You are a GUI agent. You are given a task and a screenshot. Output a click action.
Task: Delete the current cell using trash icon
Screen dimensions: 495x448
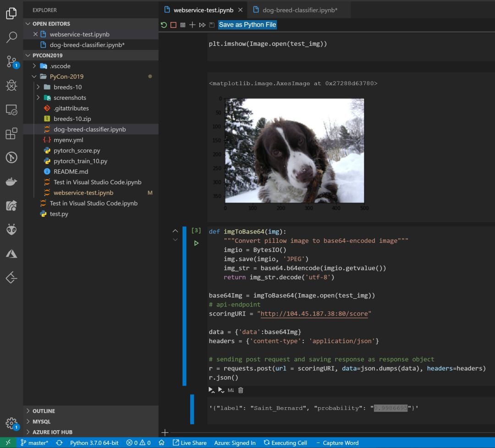(241, 390)
